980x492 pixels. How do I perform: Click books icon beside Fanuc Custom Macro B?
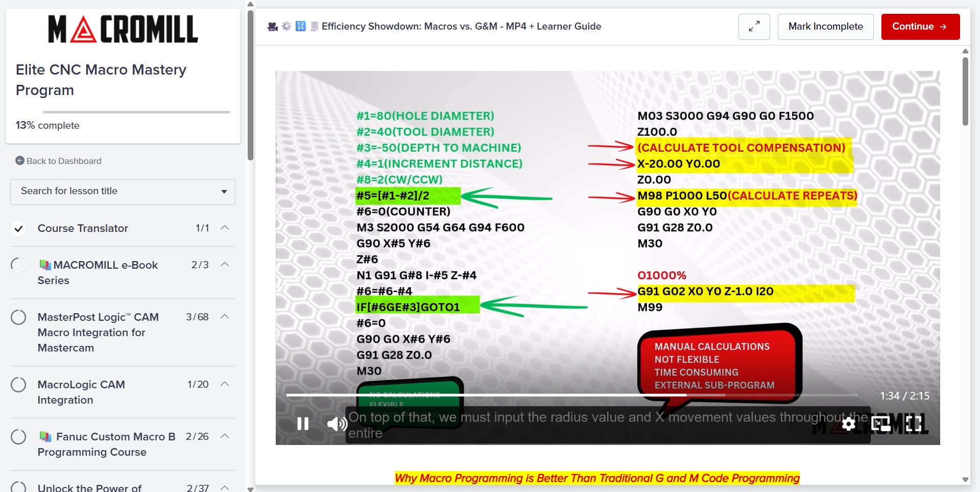coord(45,436)
